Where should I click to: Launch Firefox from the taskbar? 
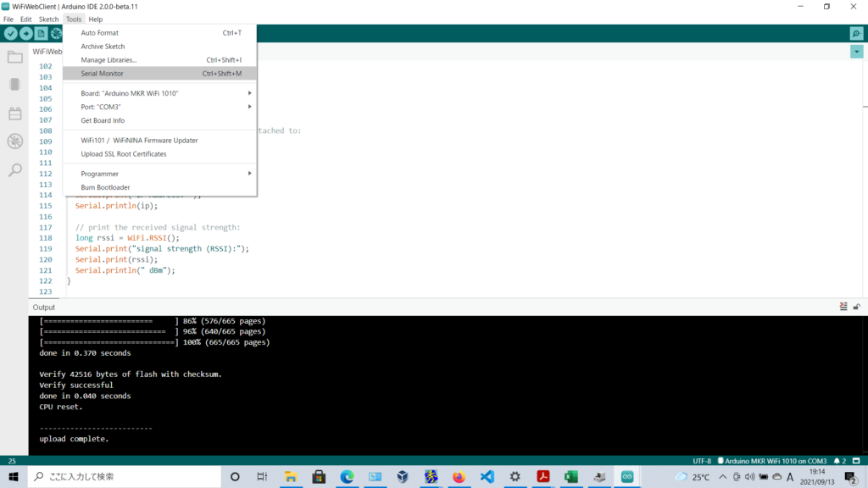coord(459,476)
